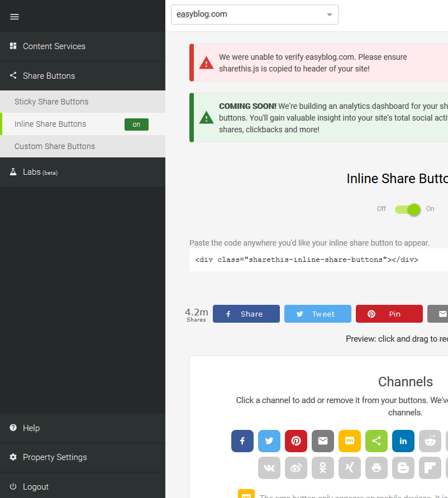
Task: Click the red Pin preview button
Action: pos(389,314)
